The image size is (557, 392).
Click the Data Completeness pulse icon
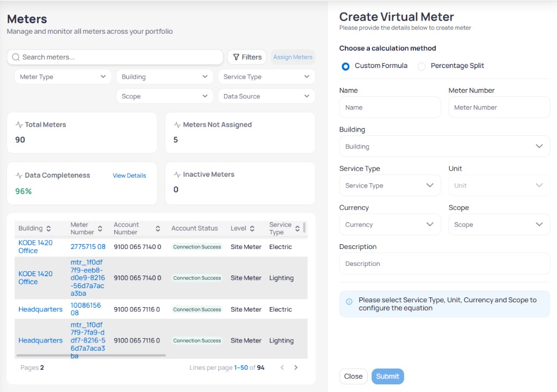(19, 176)
